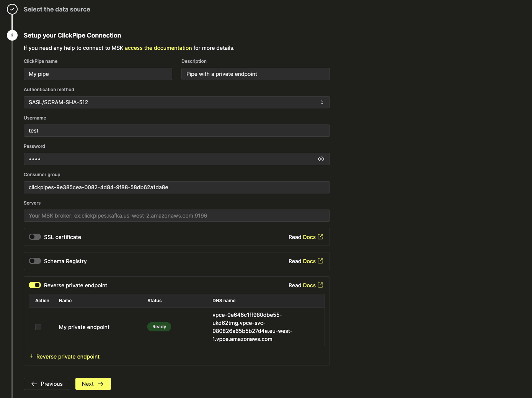This screenshot has width=532, height=398.
Task: Click into the ClickPipe name field
Action: 98,74
